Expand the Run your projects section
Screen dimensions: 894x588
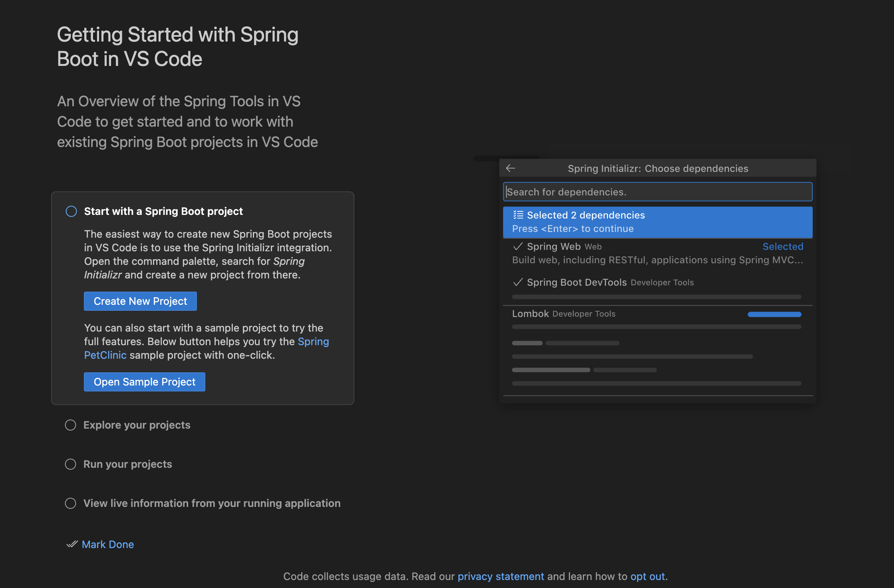coord(128,464)
